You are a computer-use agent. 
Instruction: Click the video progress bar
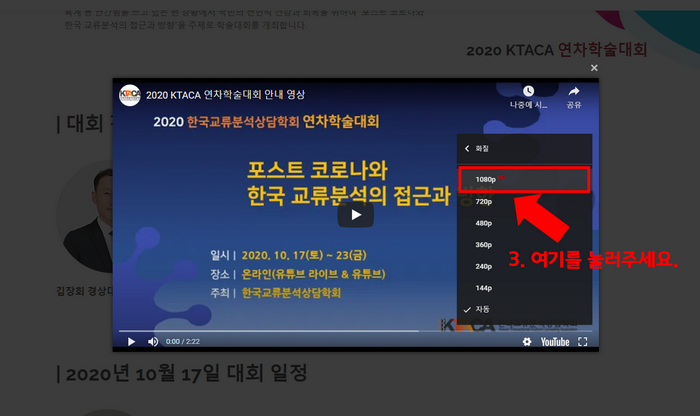[x=355, y=331]
